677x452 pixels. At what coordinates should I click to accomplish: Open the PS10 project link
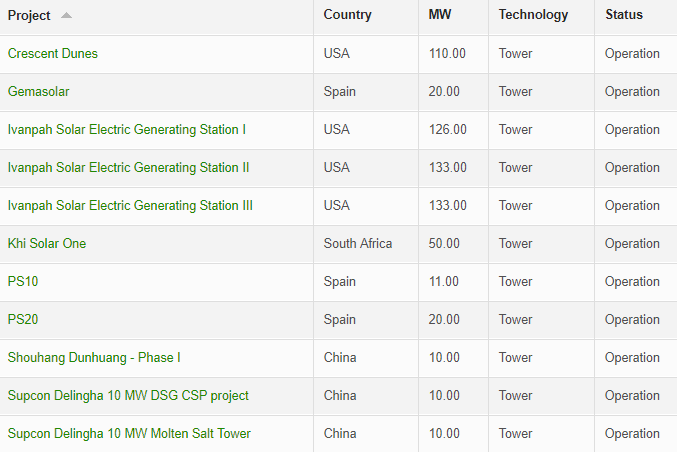tap(23, 281)
